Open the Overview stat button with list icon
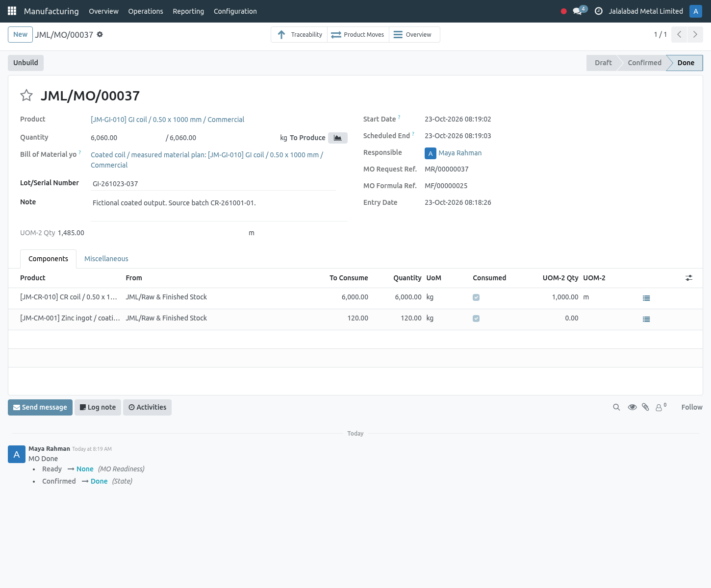Viewport: 711px width, 588px height. coord(414,35)
